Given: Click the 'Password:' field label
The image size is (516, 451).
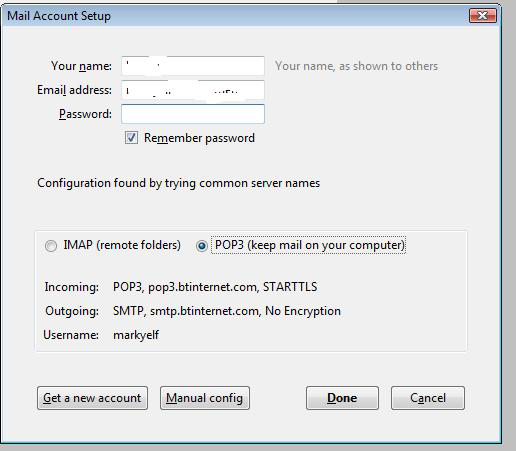Looking at the screenshot, I should 85,114.
